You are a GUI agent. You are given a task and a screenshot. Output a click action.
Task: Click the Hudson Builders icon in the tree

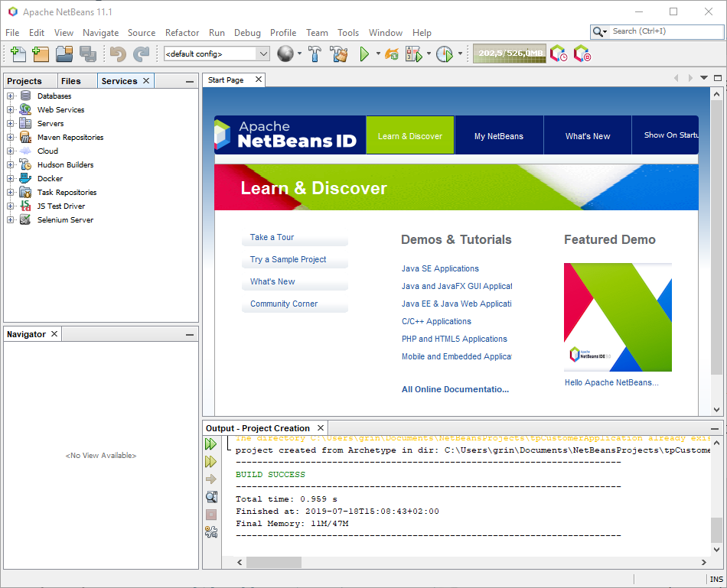coord(25,164)
